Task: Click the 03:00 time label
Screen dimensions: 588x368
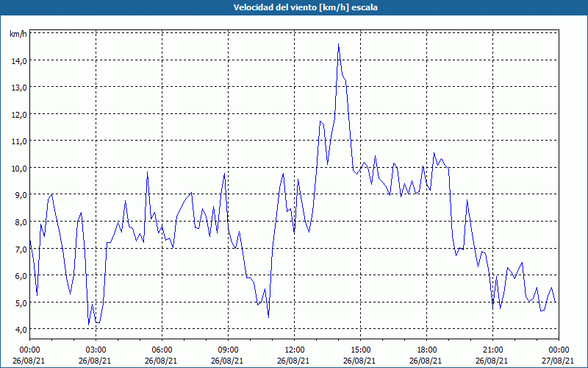Action: tap(96, 350)
